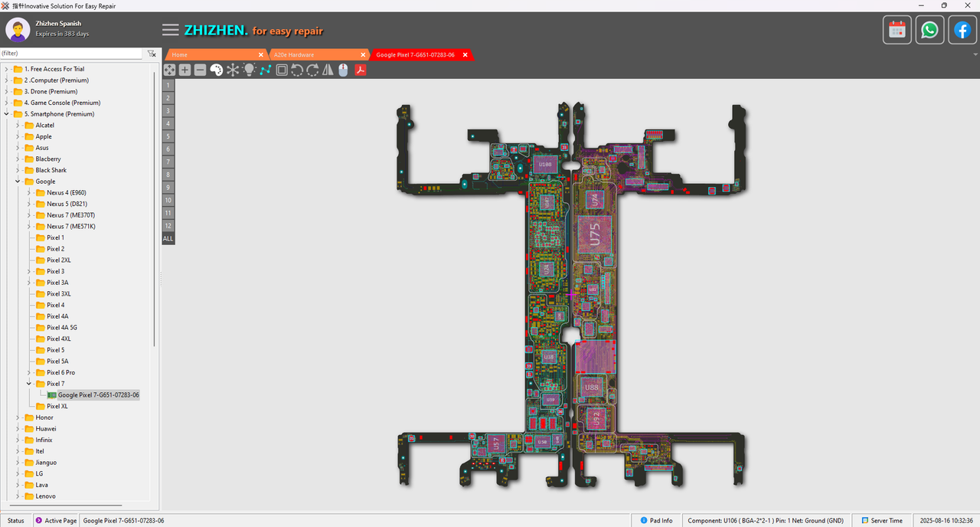Select the Black Shark folder
Image resolution: width=980 pixels, height=527 pixels.
pyautogui.click(x=51, y=170)
